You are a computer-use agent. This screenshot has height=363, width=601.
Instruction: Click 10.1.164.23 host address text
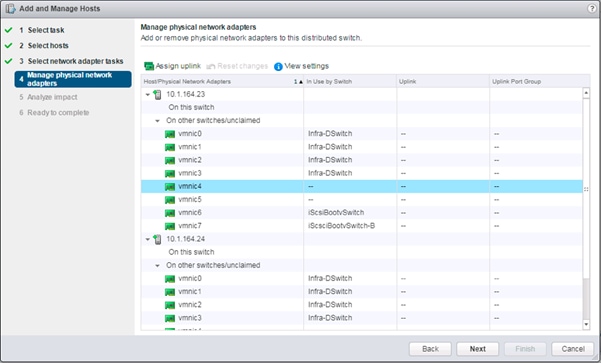point(186,94)
